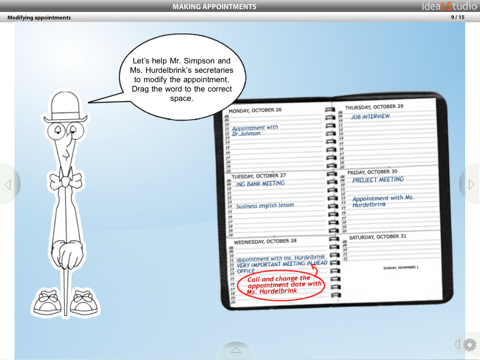Click the 'TUESDAY, OCTOBER 27' heading
480x360 pixels.
tap(259, 176)
